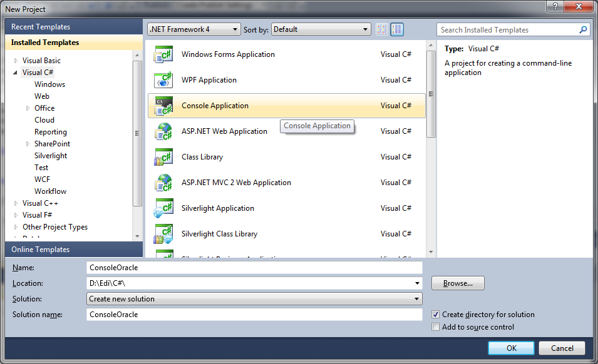Open the .NET Framework 4 dropdown
This screenshot has width=598, height=364.
pyautogui.click(x=193, y=29)
